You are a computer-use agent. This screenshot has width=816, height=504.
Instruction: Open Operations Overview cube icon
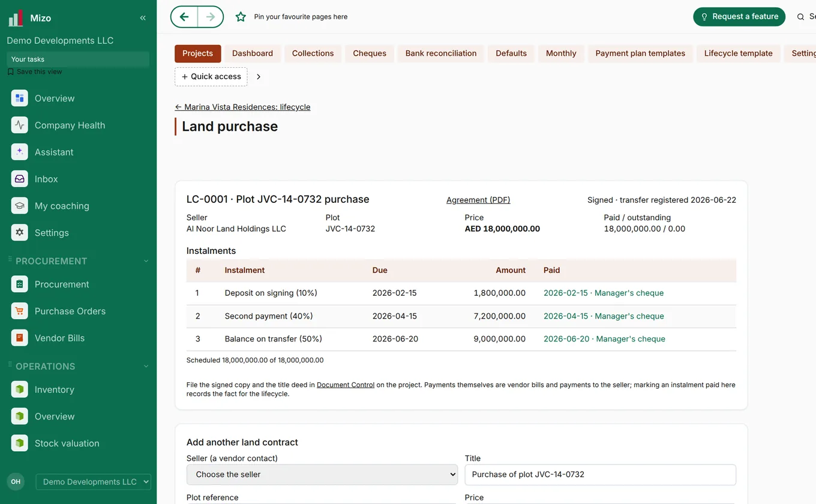(x=19, y=416)
